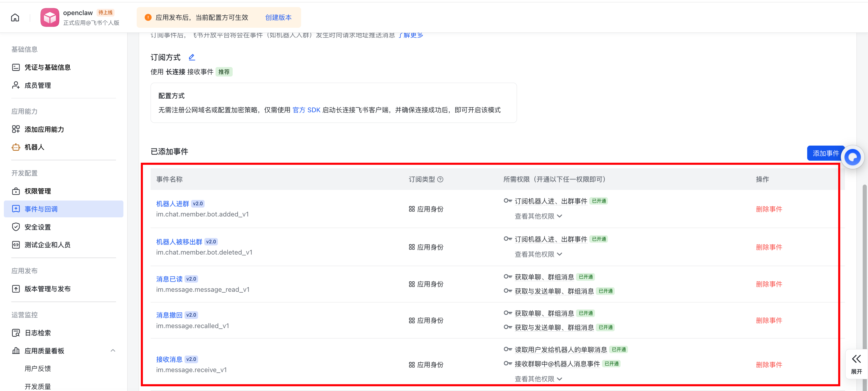Click the 添加事件 button

[825, 153]
